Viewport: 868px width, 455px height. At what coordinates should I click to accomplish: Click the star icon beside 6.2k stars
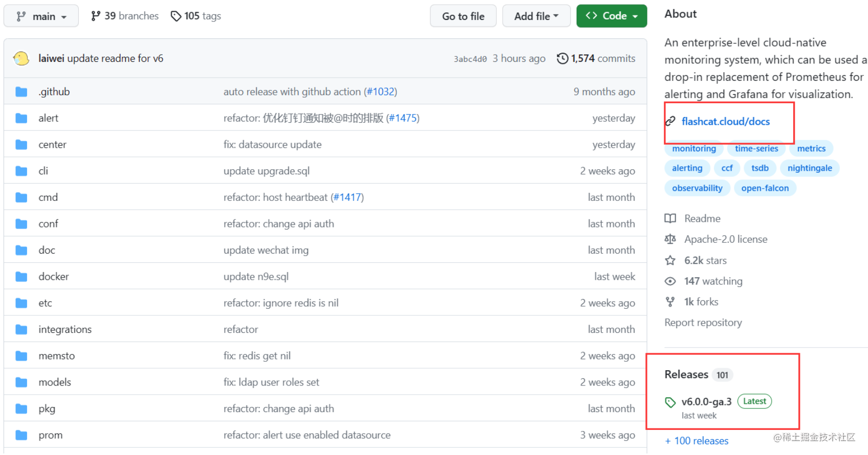tap(670, 261)
